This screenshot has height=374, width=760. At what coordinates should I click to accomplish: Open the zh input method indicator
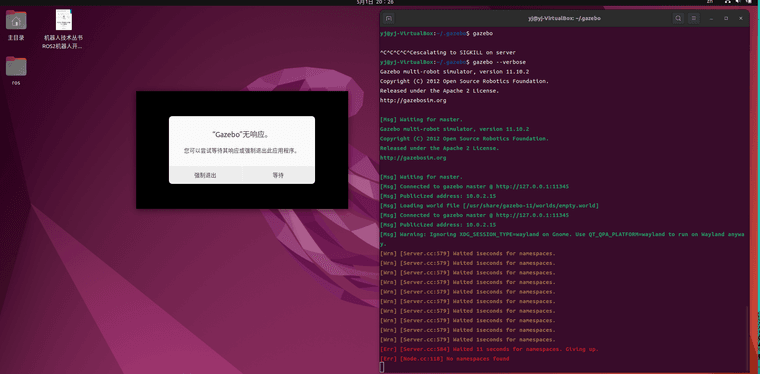click(x=710, y=2)
